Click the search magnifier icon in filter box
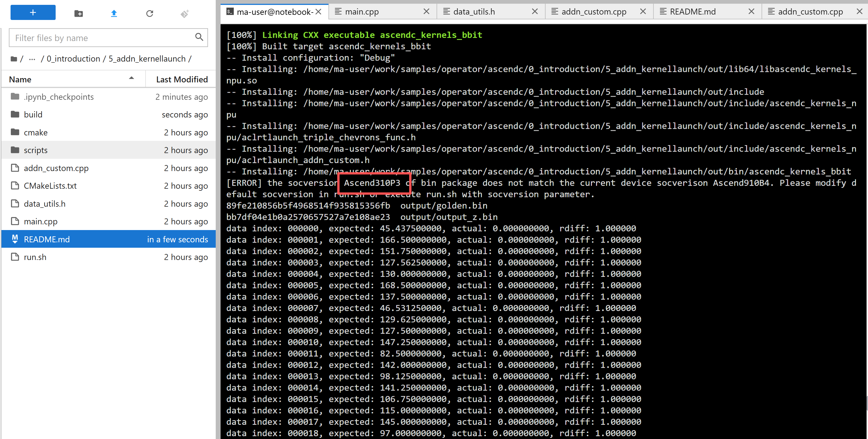 (x=199, y=37)
